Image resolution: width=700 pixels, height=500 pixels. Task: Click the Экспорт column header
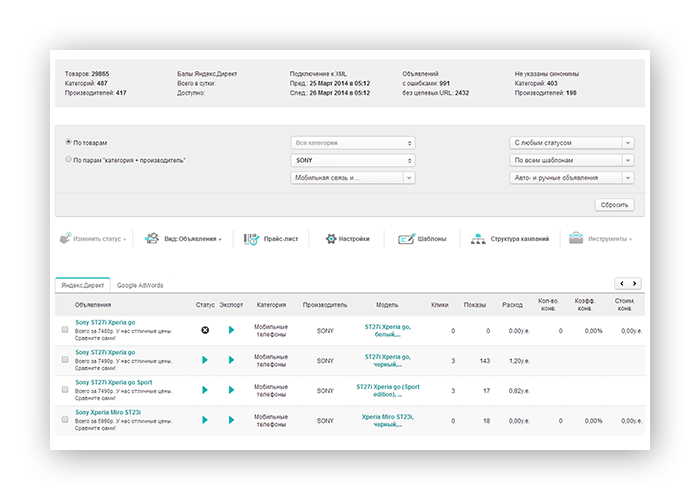pyautogui.click(x=231, y=305)
